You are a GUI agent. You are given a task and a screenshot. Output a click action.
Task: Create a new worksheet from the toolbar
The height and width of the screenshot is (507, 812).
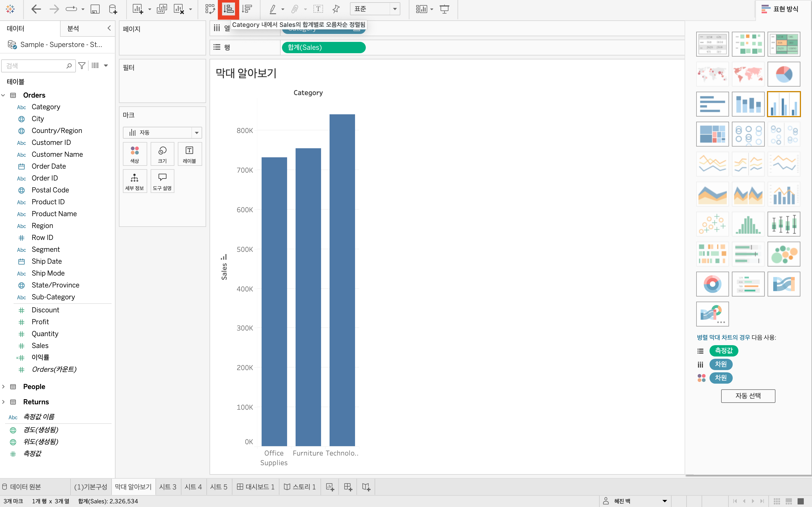pos(138,9)
